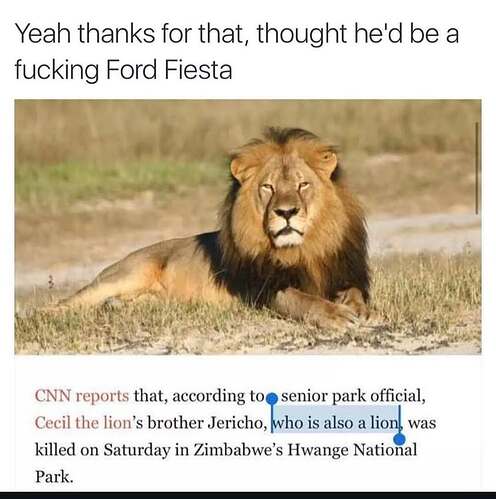Click the phrase 'senior park official'
The height and width of the screenshot is (499, 496).
click(x=351, y=396)
